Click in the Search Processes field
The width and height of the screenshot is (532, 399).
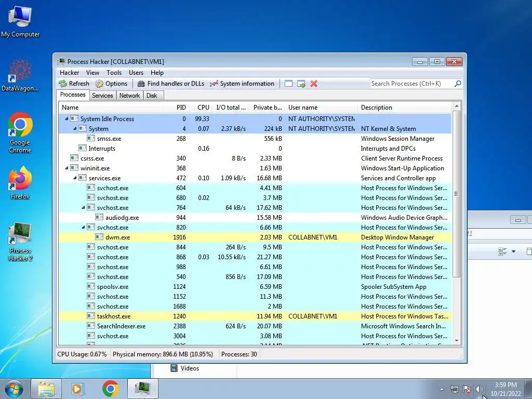pos(412,84)
